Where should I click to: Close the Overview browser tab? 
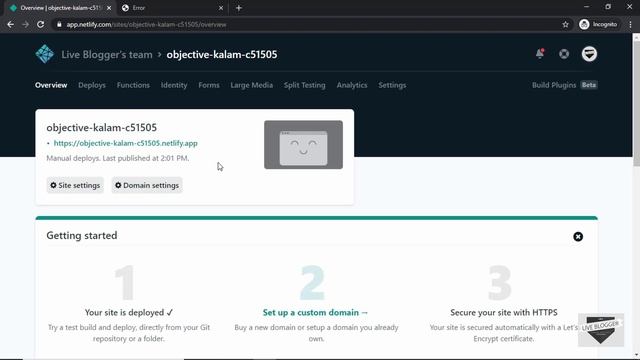(x=109, y=8)
